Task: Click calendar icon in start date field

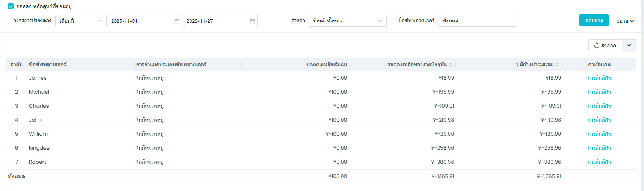Action: 177,21
